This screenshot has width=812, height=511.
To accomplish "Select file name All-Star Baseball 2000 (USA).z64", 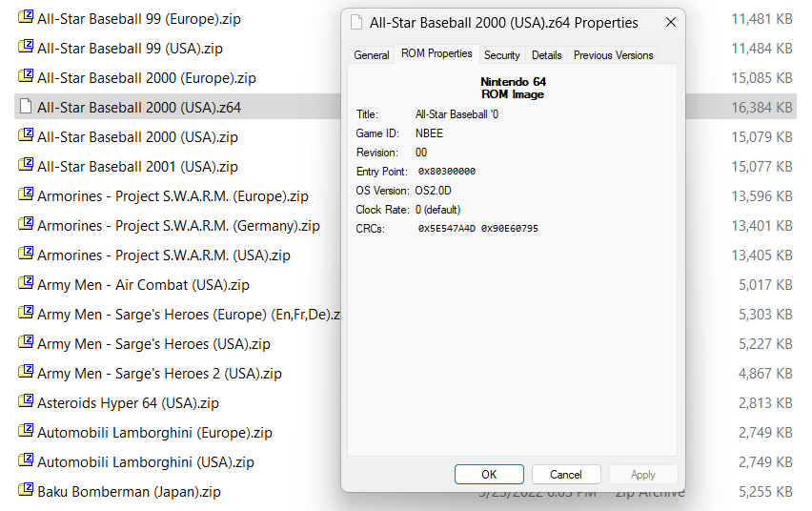I will [139, 108].
